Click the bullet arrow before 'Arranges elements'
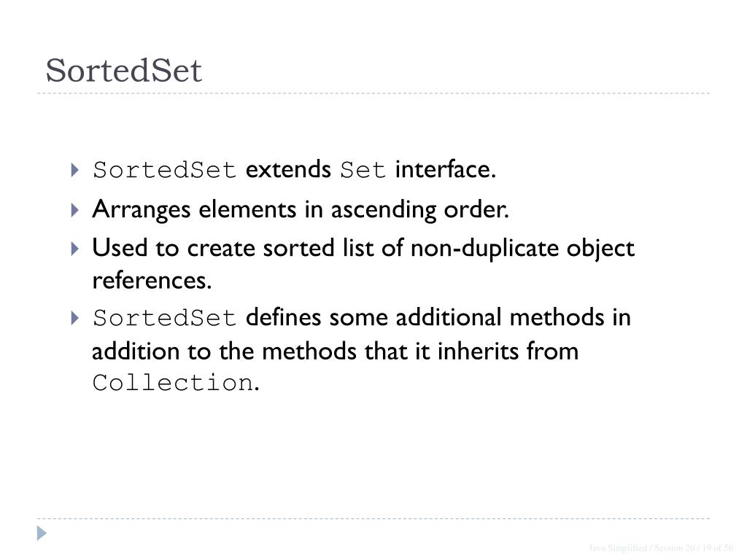This screenshot has height=560, width=747. tap(74, 210)
